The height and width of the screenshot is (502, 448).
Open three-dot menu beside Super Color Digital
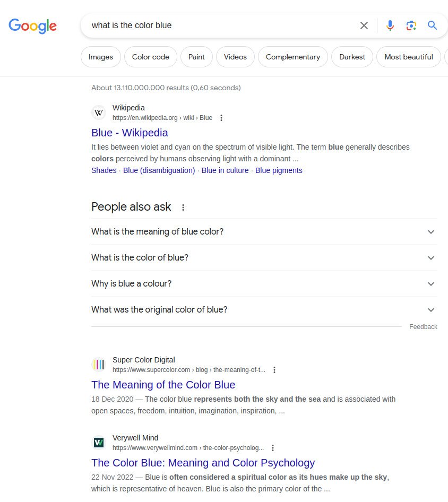click(274, 370)
